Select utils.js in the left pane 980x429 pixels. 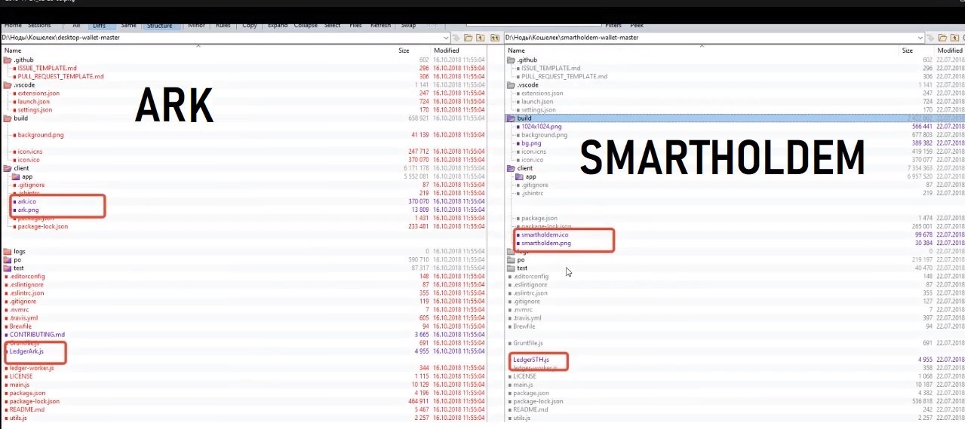(18, 417)
